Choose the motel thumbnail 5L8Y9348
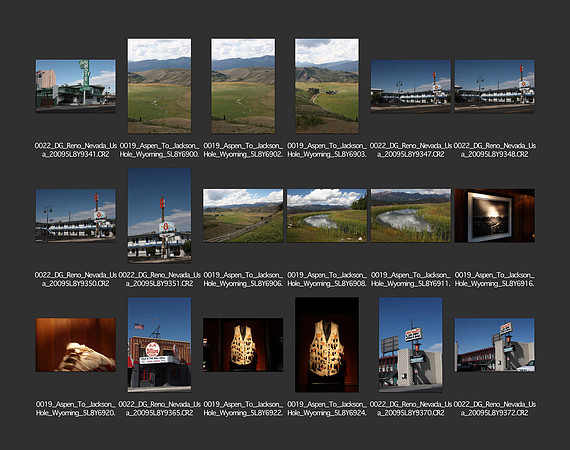Viewport: 570px width, 450px height. pos(494,86)
